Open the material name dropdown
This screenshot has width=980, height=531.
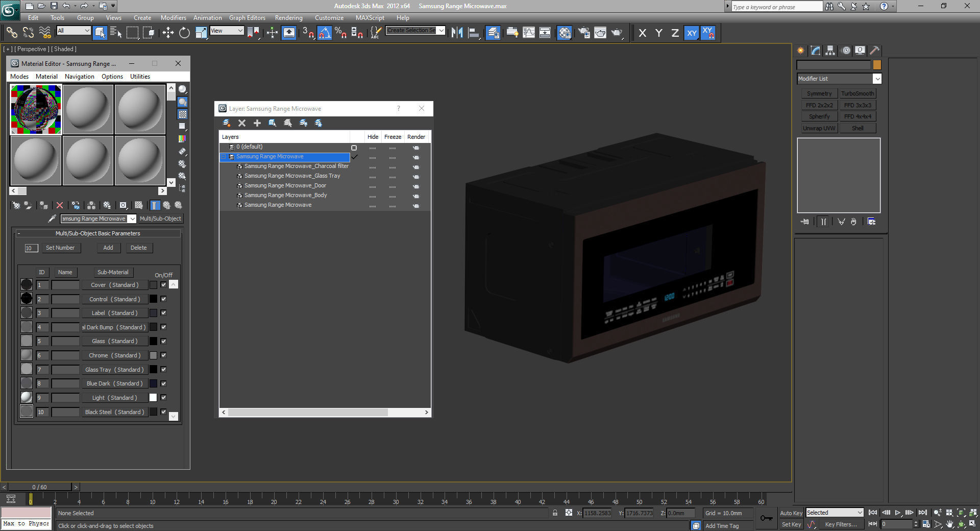tap(132, 219)
